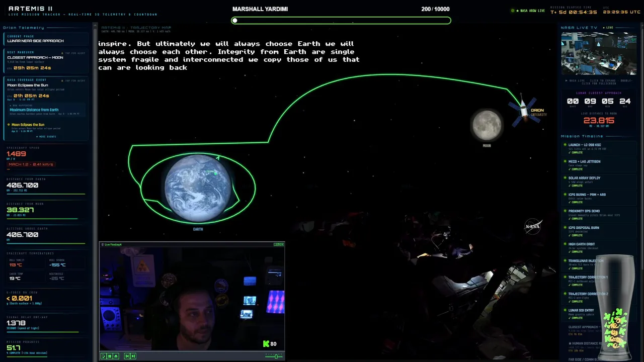Click the Orion spacecraft icon on map
The height and width of the screenshot is (362, 644).
[x=523, y=110]
